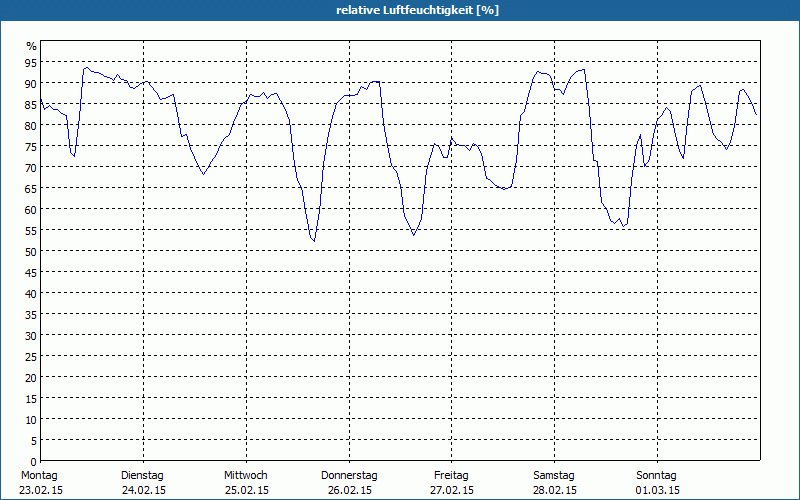Select the date '28.02.15'
The image size is (800, 500).
(555, 490)
